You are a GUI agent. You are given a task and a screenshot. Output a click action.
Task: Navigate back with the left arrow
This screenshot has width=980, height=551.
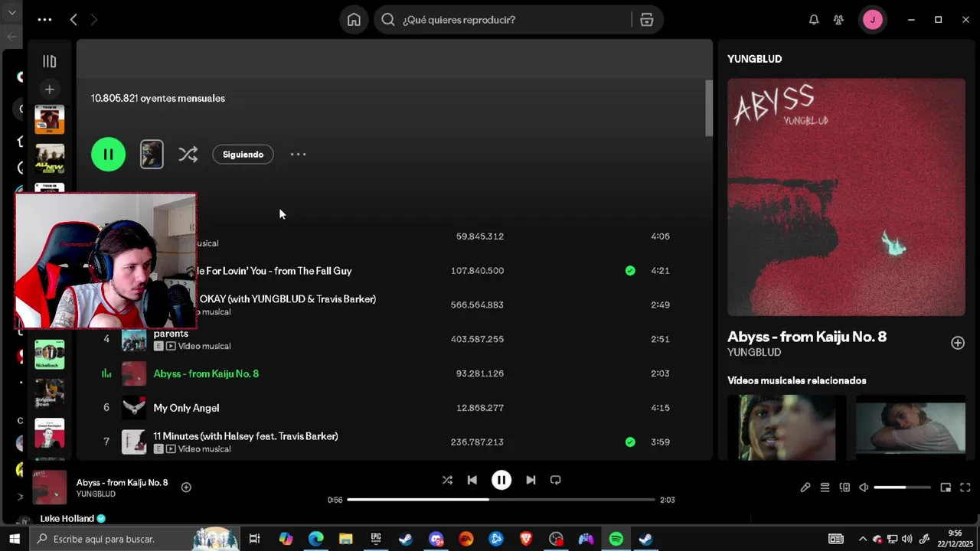coord(73,20)
